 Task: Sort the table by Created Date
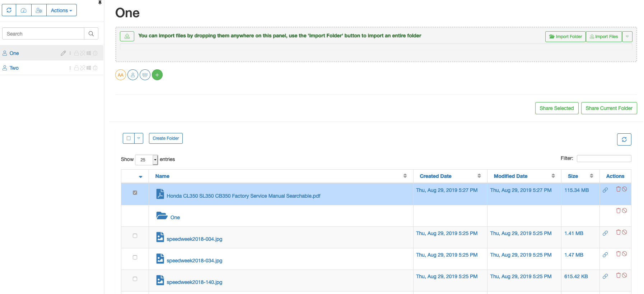tap(450, 176)
